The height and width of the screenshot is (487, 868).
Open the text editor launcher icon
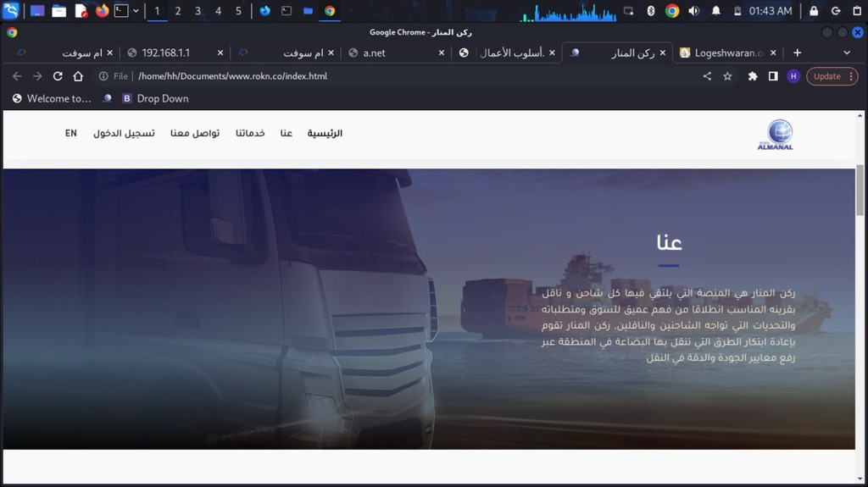pos(81,10)
